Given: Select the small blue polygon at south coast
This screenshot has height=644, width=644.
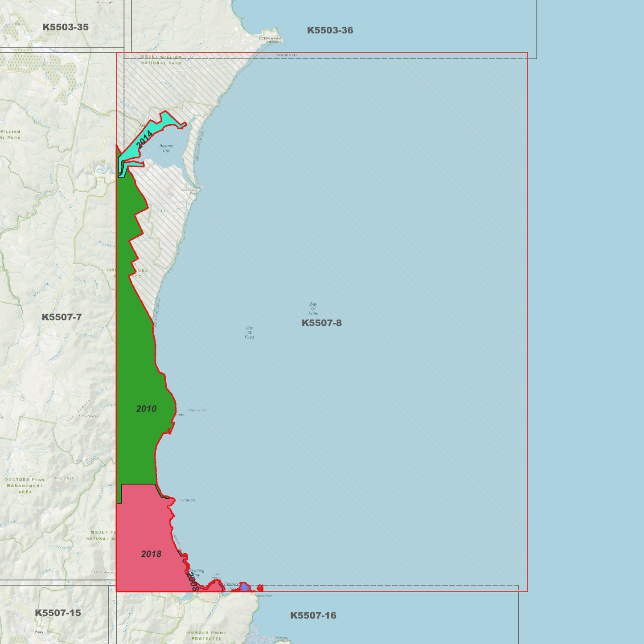Looking at the screenshot, I should click(x=244, y=587).
